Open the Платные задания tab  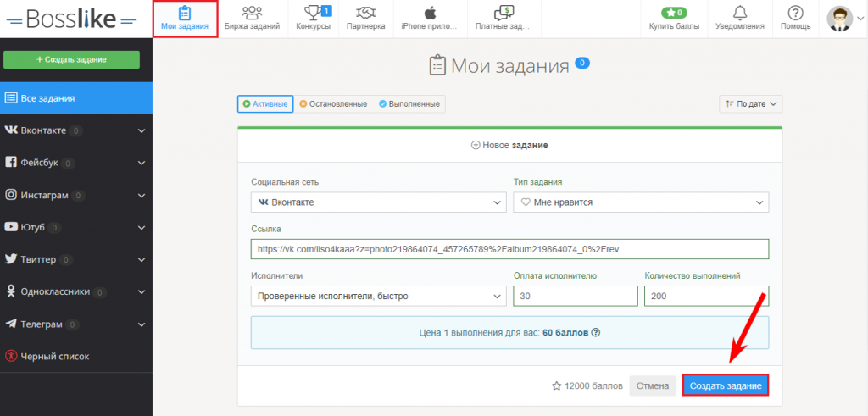tap(504, 19)
